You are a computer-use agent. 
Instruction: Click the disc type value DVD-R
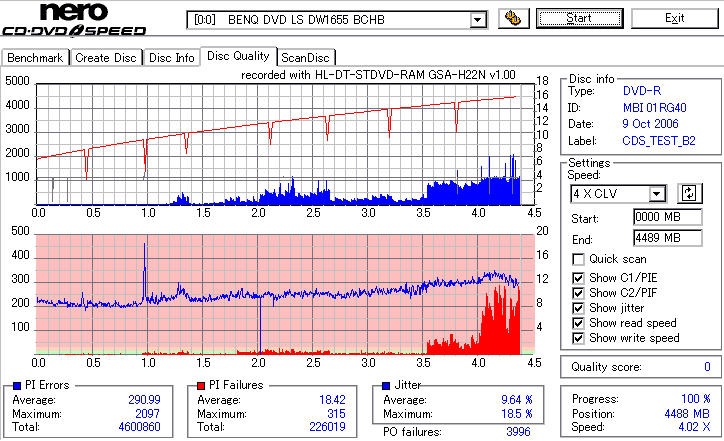642,91
